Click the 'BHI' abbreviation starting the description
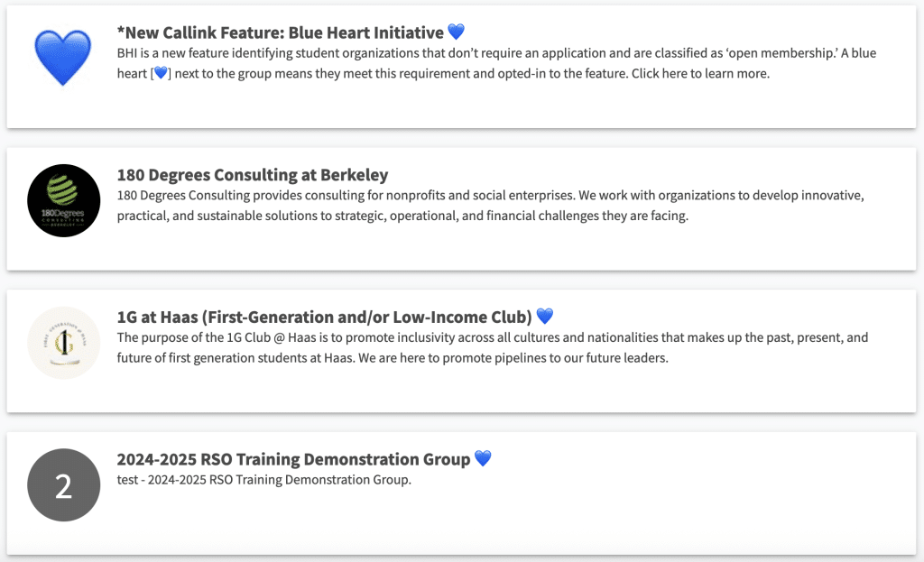Image resolution: width=924 pixels, height=562 pixels. (x=129, y=53)
